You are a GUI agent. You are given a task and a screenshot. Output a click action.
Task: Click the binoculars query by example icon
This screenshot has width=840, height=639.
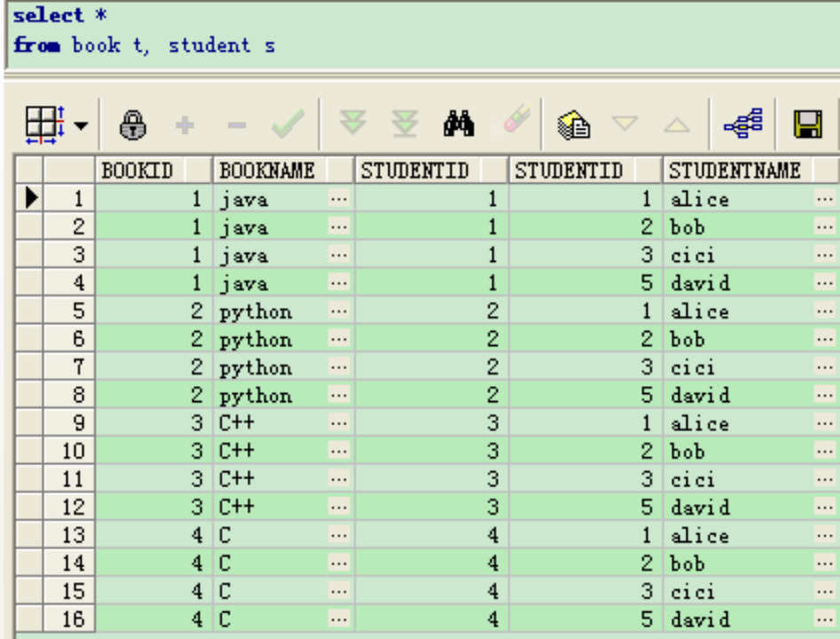pos(459,124)
